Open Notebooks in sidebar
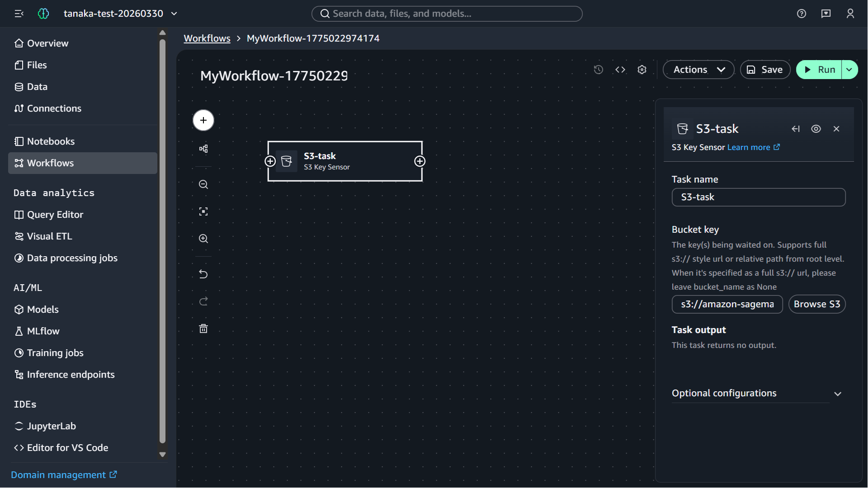The image size is (868, 488). 83,141
